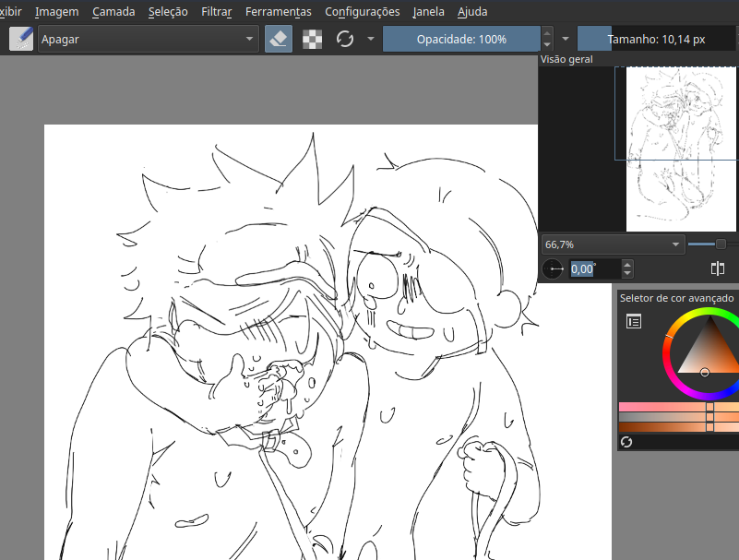Image resolution: width=739 pixels, height=560 pixels.
Task: Open the dropdown arrow after the opacity slider
Action: click(566, 39)
